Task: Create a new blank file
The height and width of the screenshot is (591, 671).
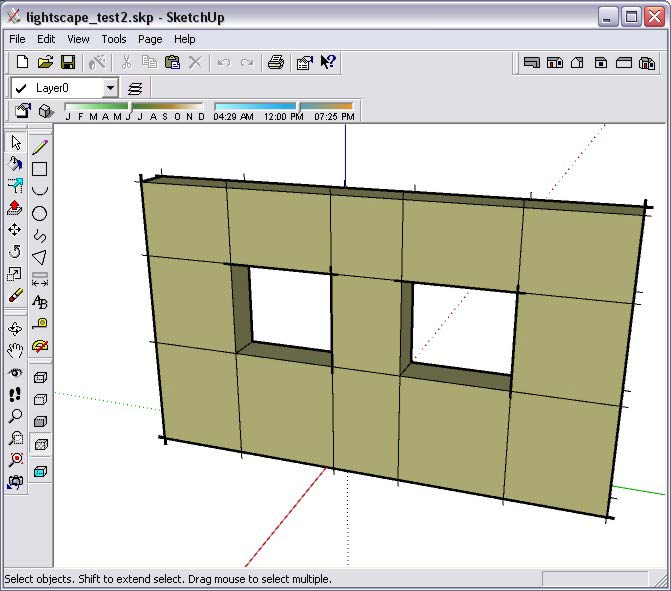Action: pyautogui.click(x=22, y=62)
